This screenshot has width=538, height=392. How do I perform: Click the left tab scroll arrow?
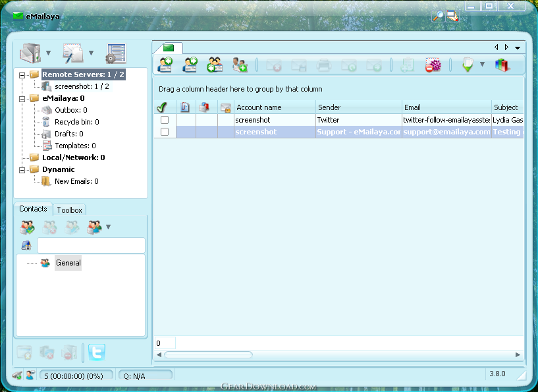pyautogui.click(x=496, y=47)
